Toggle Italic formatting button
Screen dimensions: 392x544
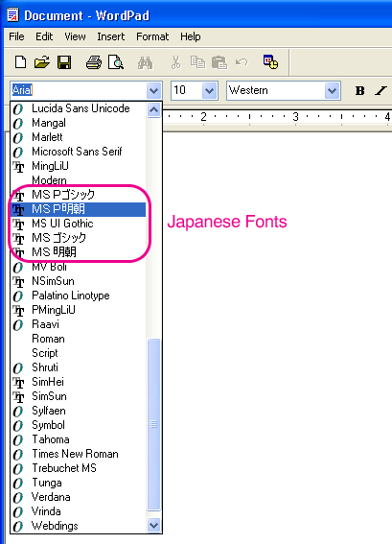[380, 90]
